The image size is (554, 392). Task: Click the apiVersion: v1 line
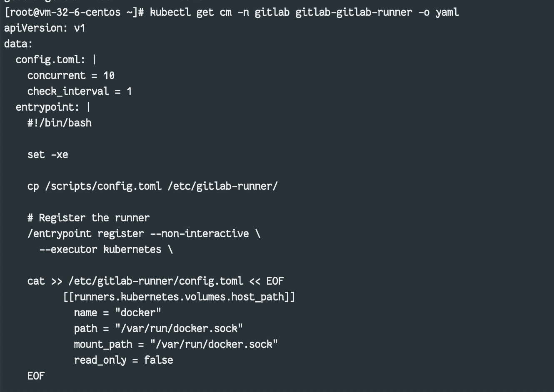click(x=45, y=28)
